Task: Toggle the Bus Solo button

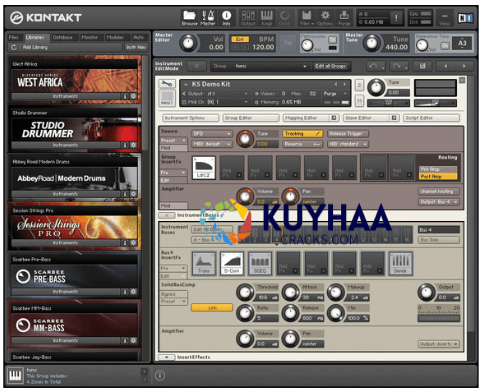Action: click(x=439, y=240)
